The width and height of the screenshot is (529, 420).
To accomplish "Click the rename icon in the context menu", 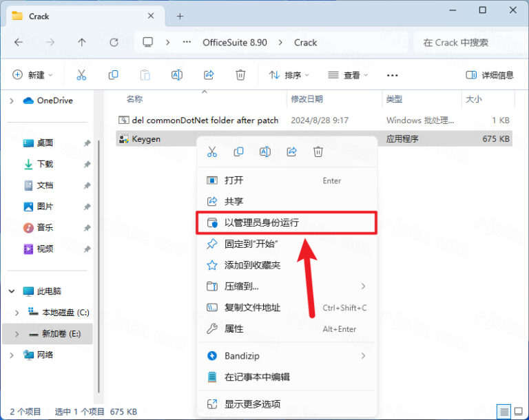I will pyautogui.click(x=264, y=151).
